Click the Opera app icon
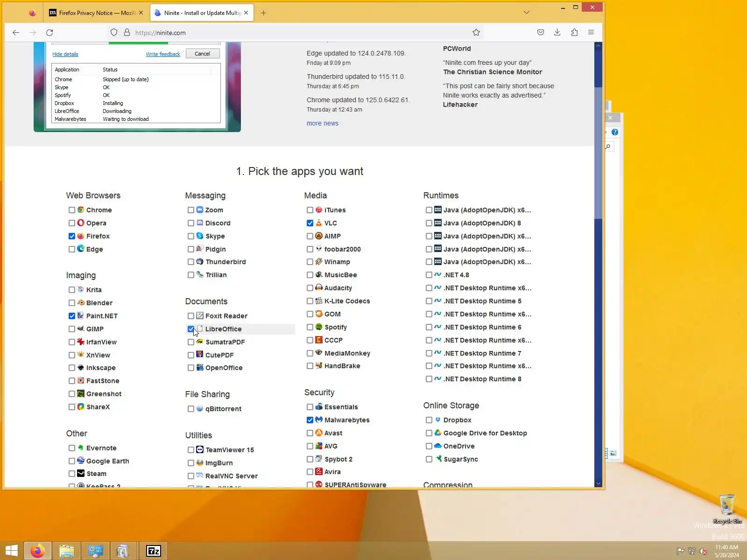The height and width of the screenshot is (560, 747). click(x=81, y=223)
